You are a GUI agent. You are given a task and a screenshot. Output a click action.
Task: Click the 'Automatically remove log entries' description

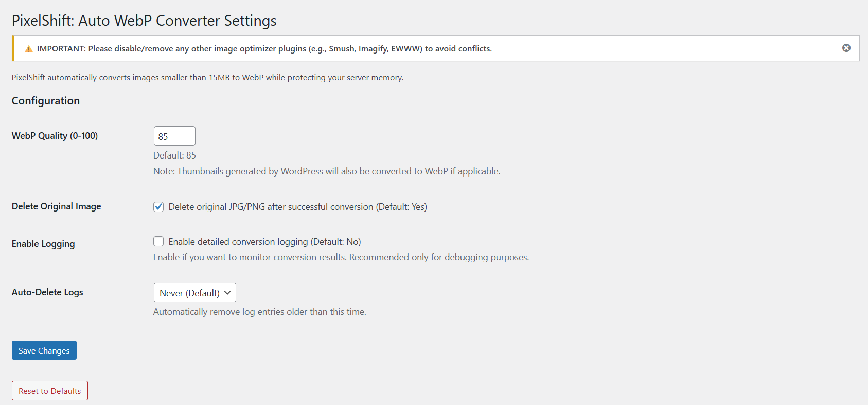(x=259, y=312)
